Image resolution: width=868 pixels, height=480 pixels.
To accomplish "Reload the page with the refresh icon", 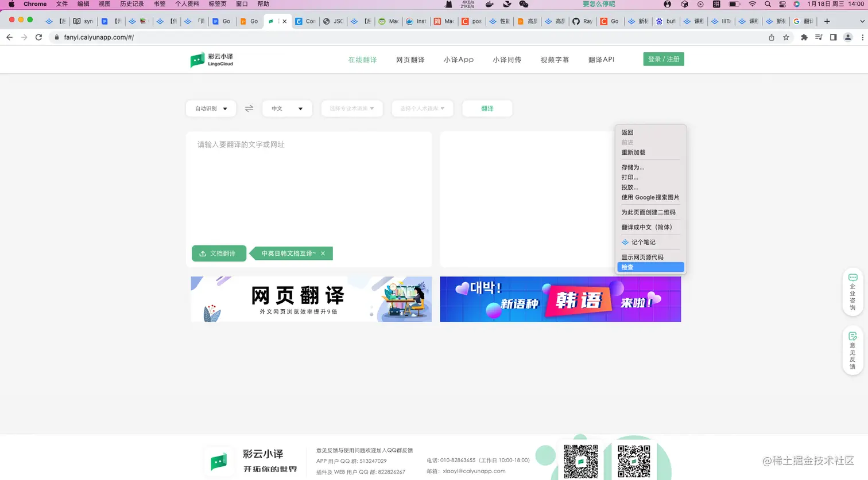I will [38, 37].
